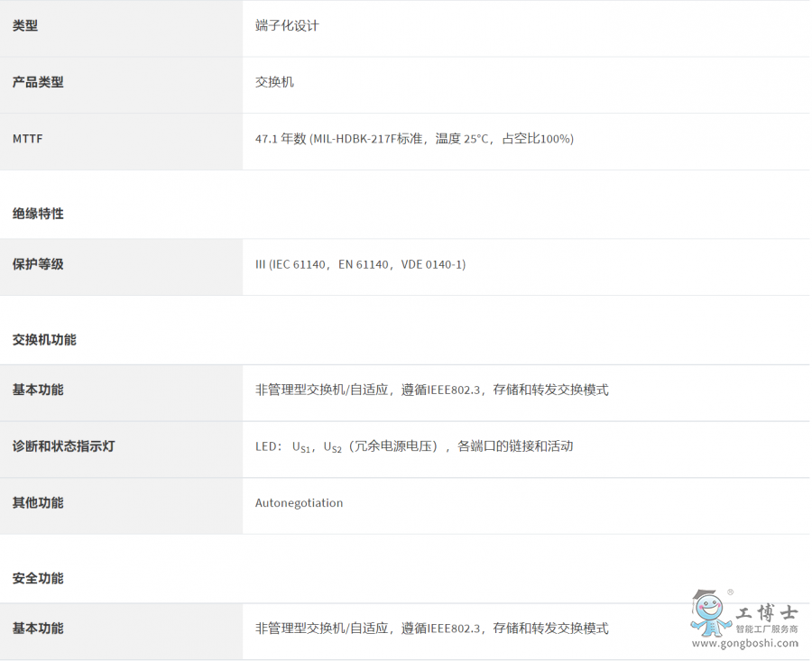Image resolution: width=812 pixels, height=661 pixels.
Task: Select 基本功能 label under 安全功能
Action: [38, 628]
